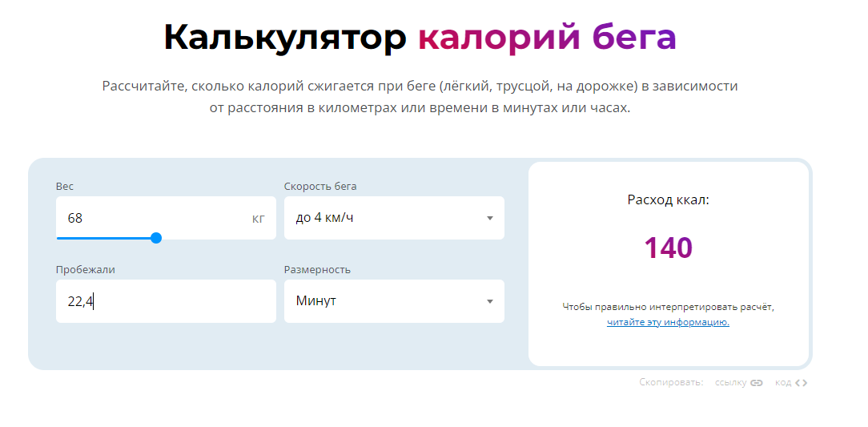Click the "кг" unit in weight field
The width and height of the screenshot is (868, 427).
tap(259, 219)
